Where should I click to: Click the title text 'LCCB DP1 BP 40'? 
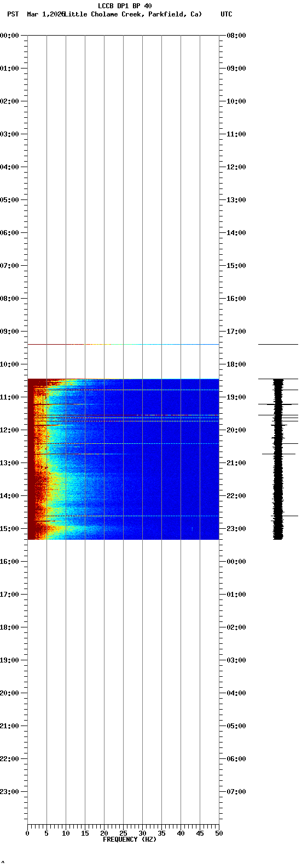point(125,6)
